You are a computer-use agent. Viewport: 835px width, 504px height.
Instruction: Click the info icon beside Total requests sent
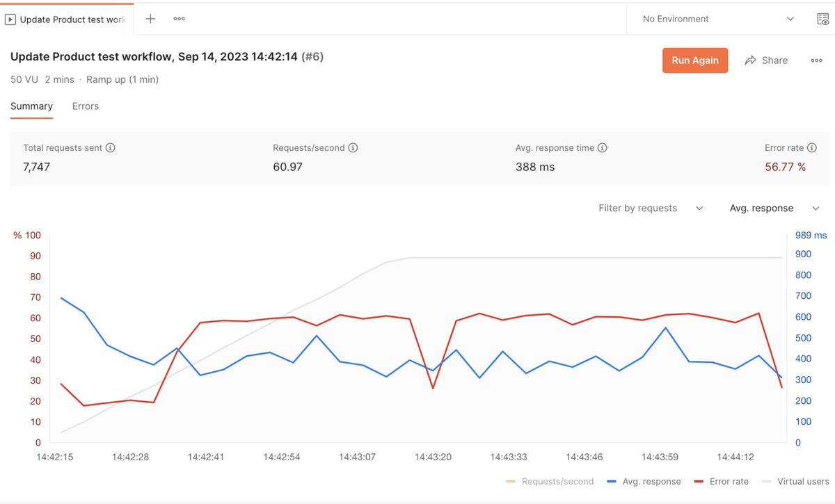[x=110, y=147]
